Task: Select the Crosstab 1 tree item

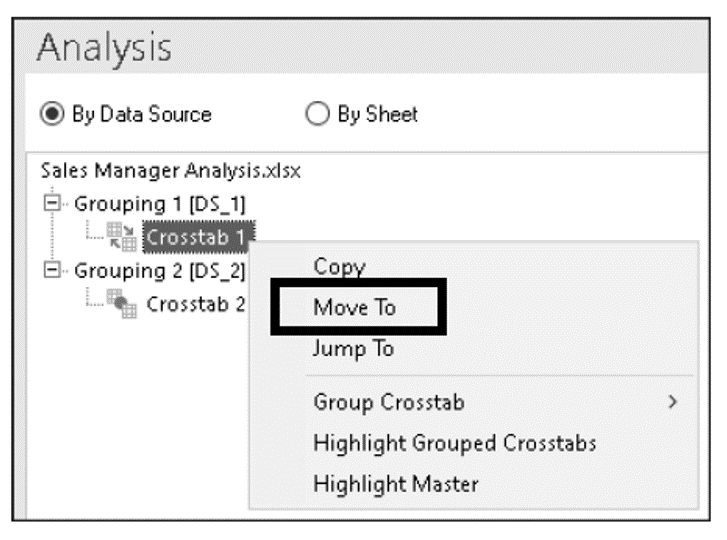Action: pos(198,237)
